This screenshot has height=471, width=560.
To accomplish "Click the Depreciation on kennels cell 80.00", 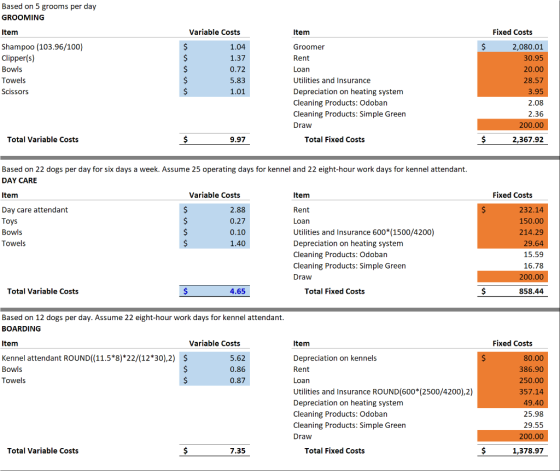I will click(x=512, y=358).
